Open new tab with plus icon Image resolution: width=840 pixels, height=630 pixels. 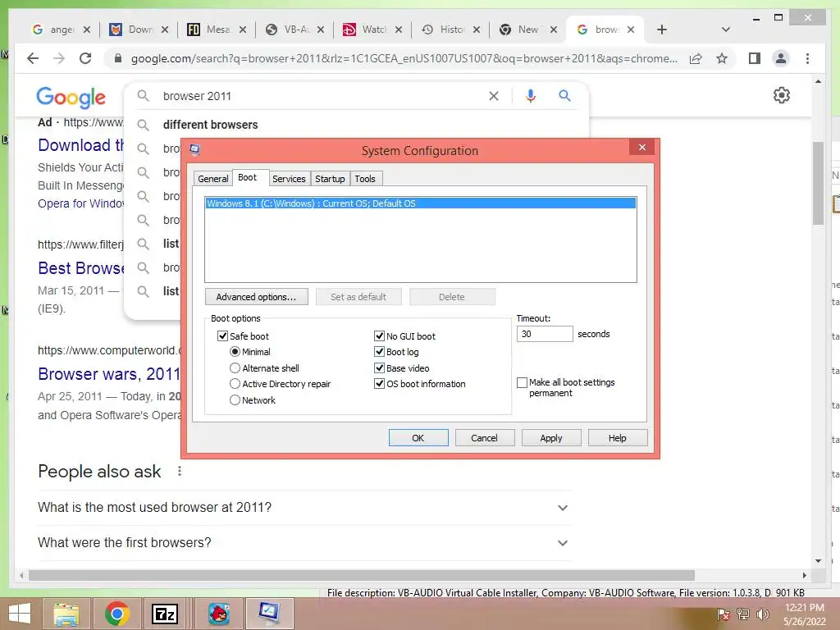coord(662,30)
